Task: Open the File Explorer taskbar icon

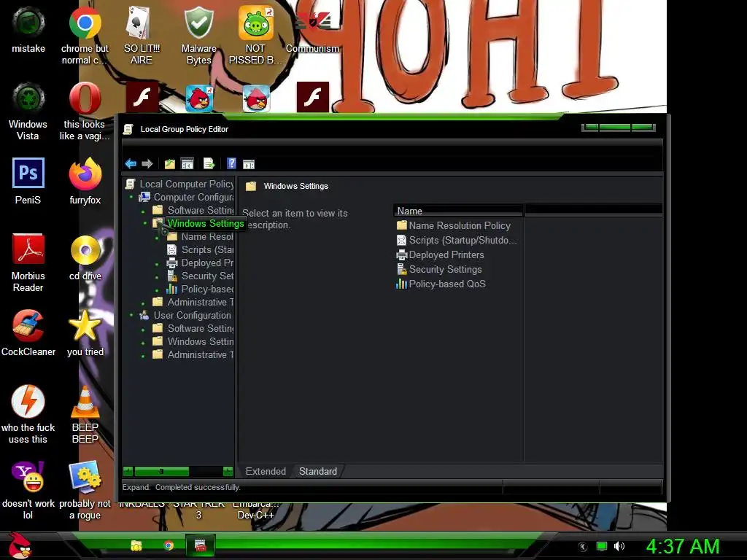Action: (136, 545)
